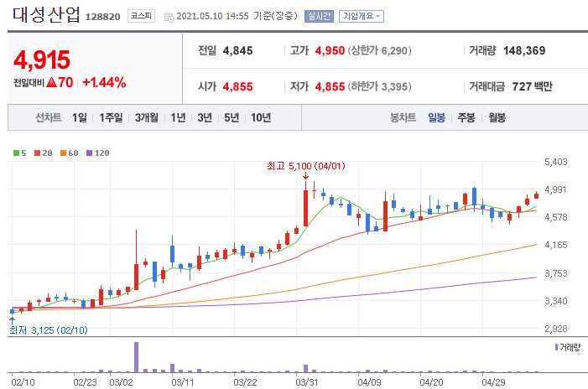
Task: Select the 1주일 line chart tab
Action: point(111,117)
